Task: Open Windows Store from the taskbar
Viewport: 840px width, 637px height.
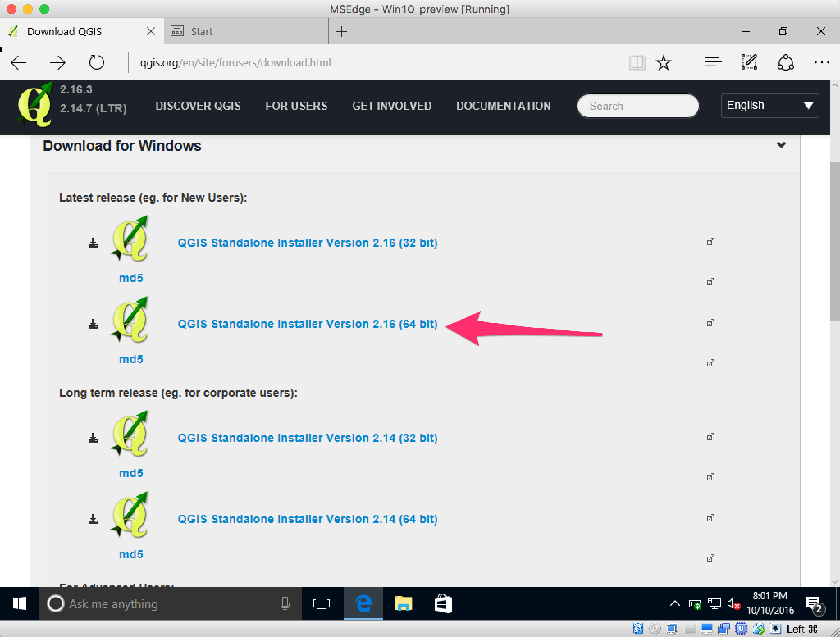Action: pos(443,603)
